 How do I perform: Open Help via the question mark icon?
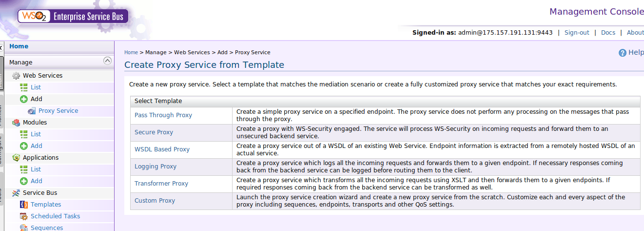click(x=623, y=53)
